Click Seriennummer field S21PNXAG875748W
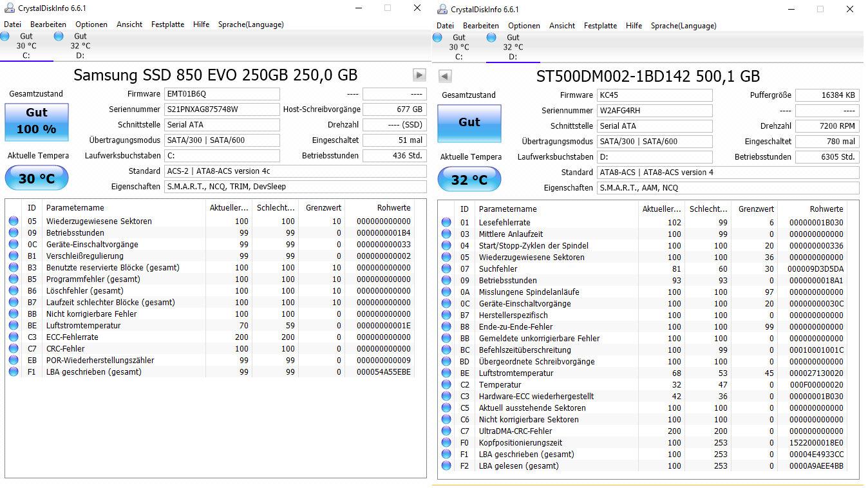 [x=222, y=109]
